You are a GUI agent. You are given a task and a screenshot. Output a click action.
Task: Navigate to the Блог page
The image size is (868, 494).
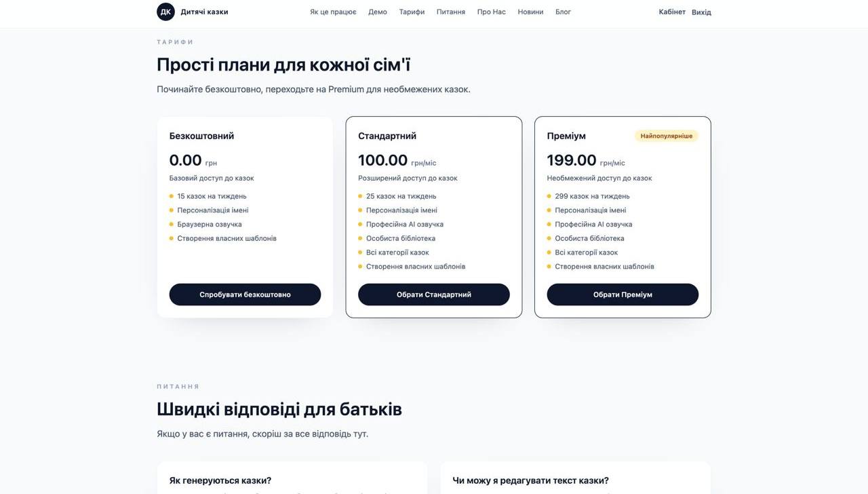(x=564, y=12)
